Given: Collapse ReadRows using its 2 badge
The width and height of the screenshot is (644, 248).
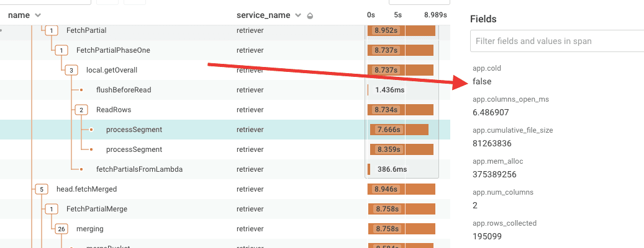Looking at the screenshot, I should pyautogui.click(x=81, y=110).
